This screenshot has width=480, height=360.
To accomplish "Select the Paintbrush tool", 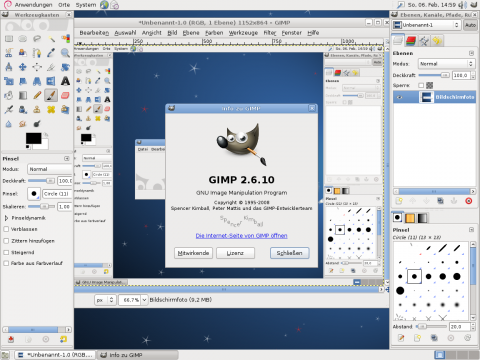I will [x=51, y=95].
